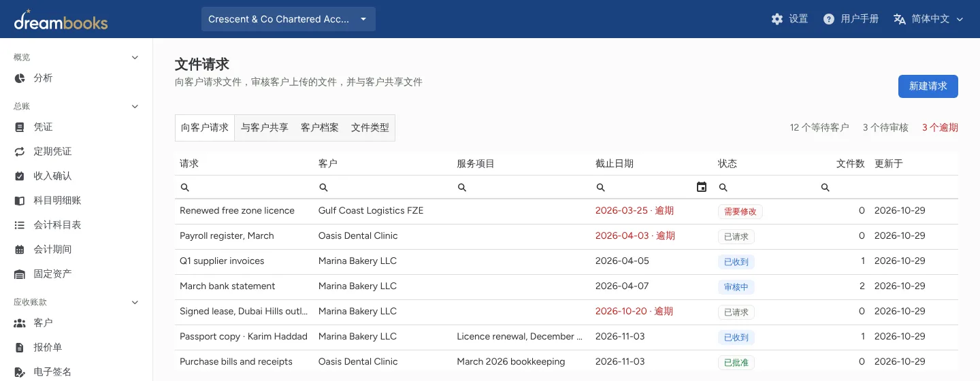Click the 会计科目表 list icon
The height and width of the screenshot is (381, 980).
coord(20,225)
